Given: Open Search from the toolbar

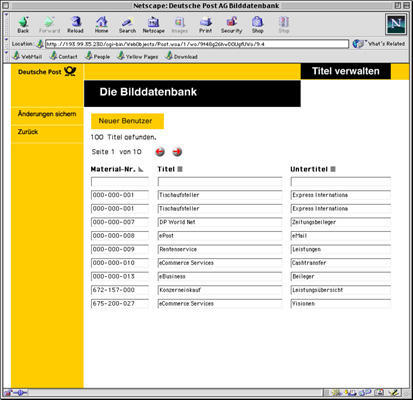Looking at the screenshot, I should (127, 25).
